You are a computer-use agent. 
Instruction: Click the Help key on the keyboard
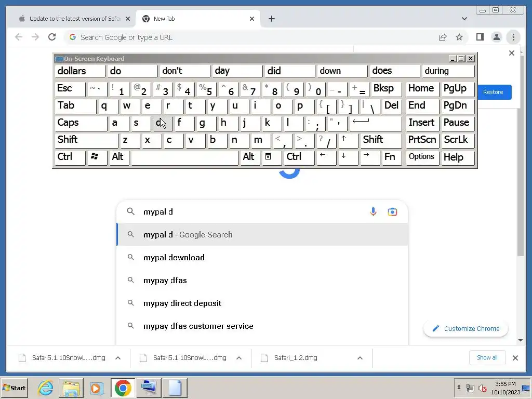(457, 157)
